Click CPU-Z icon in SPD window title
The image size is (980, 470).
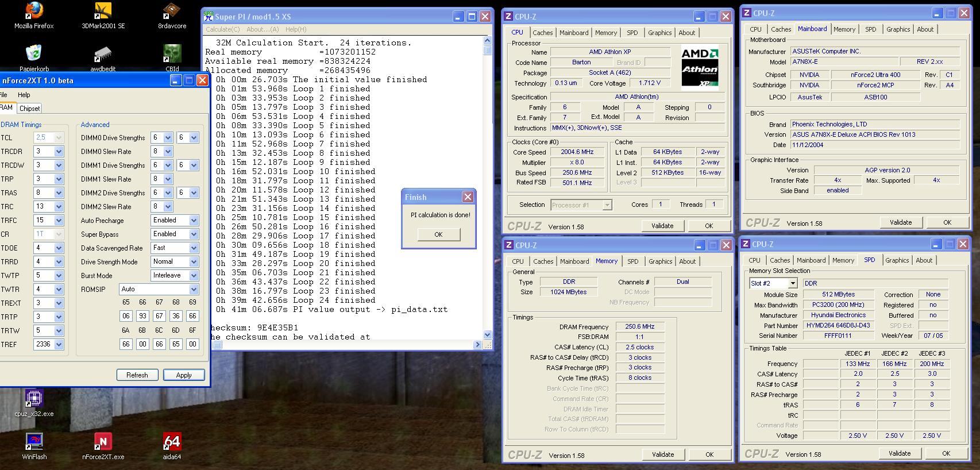click(x=746, y=244)
